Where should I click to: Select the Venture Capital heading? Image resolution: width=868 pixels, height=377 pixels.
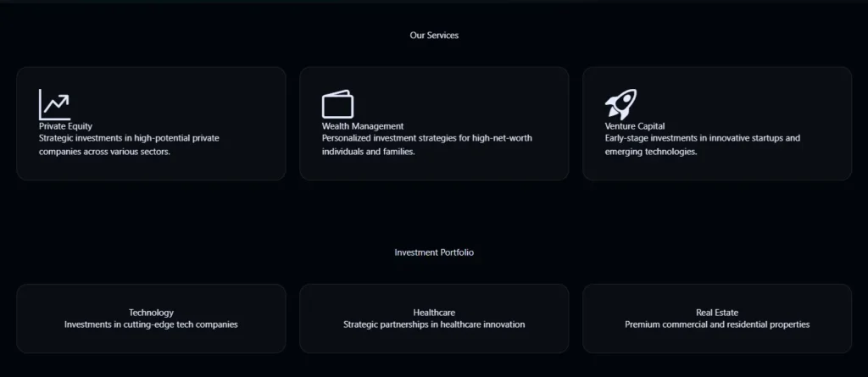pyautogui.click(x=635, y=126)
